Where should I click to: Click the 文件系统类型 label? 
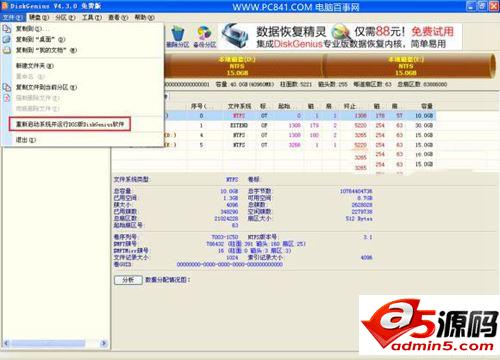pos(132,180)
